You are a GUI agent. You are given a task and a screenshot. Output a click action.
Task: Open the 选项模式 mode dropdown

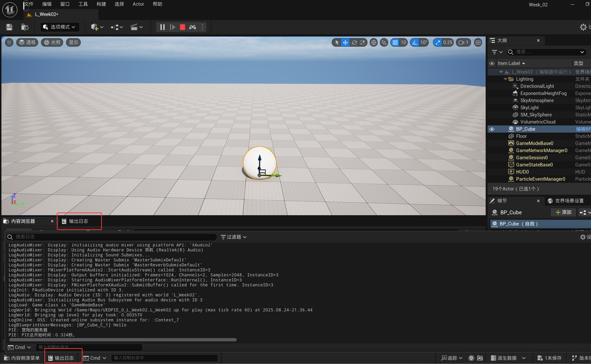pos(60,27)
